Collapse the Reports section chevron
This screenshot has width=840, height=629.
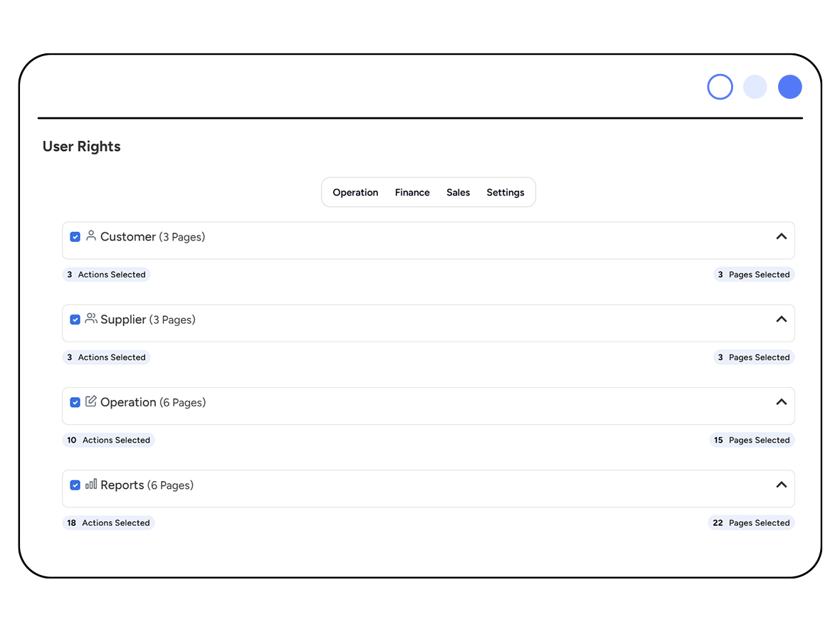click(782, 485)
